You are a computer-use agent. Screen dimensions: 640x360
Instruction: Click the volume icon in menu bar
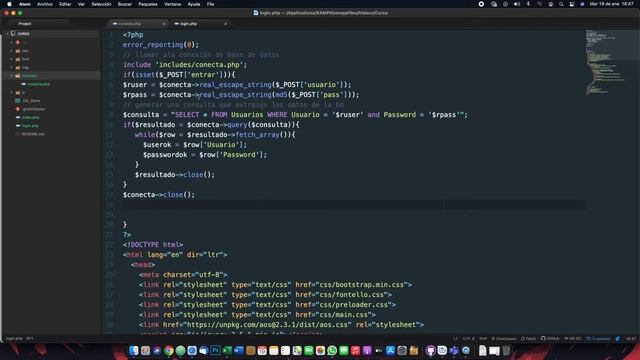click(517, 4)
